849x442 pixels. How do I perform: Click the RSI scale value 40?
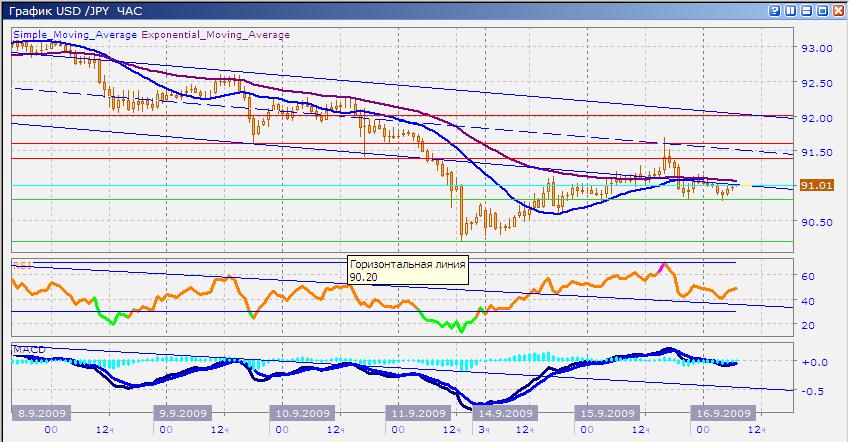pos(808,301)
